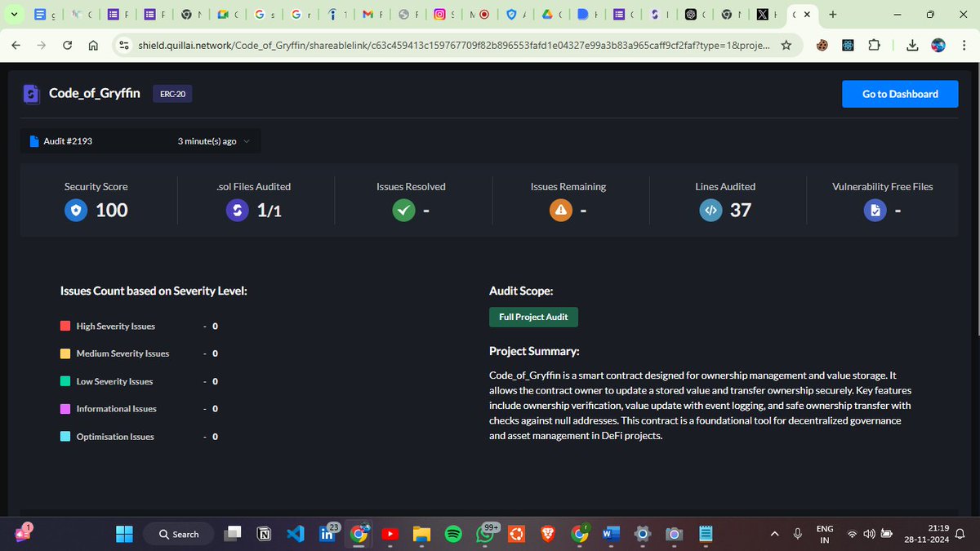Click the .sol Files Audited purple icon

[x=237, y=211]
